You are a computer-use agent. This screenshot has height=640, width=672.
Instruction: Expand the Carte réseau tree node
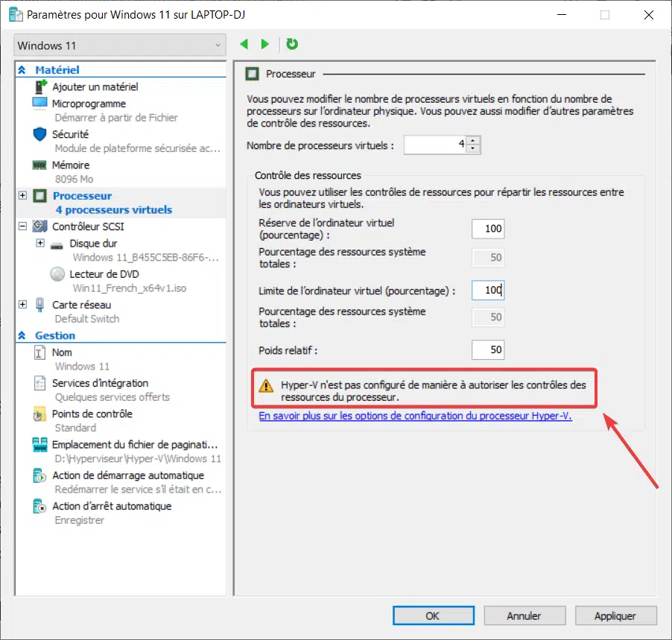pyautogui.click(x=22, y=304)
